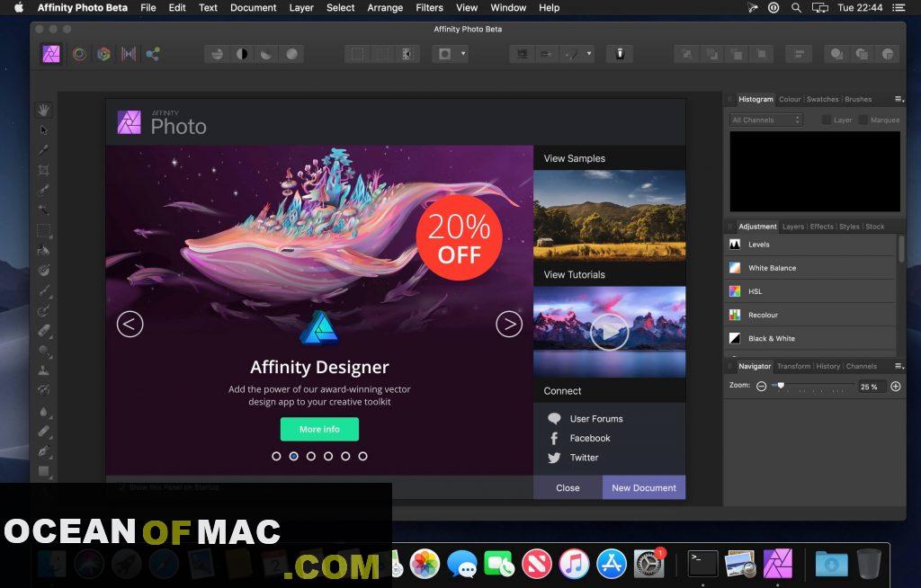Screen dimensions: 921x588
Task: Add a White Balance adjustment
Action: tap(810, 268)
